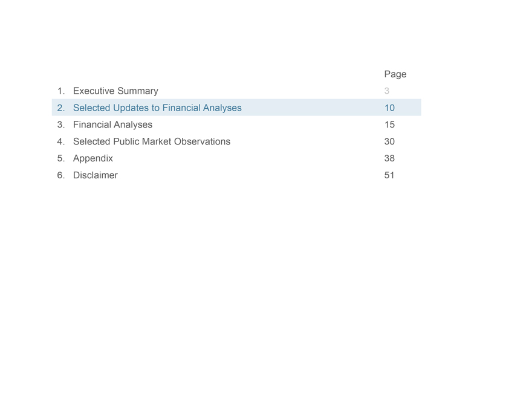Select 'Selected Public Market Observations' entry

[x=152, y=141]
